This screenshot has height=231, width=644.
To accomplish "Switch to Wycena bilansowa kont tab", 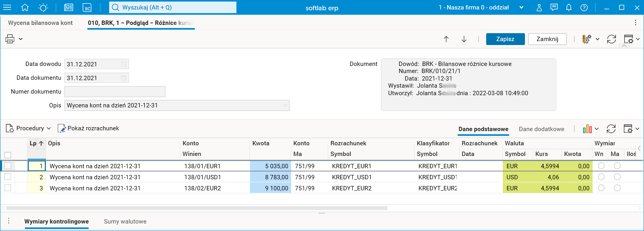I will (40, 23).
